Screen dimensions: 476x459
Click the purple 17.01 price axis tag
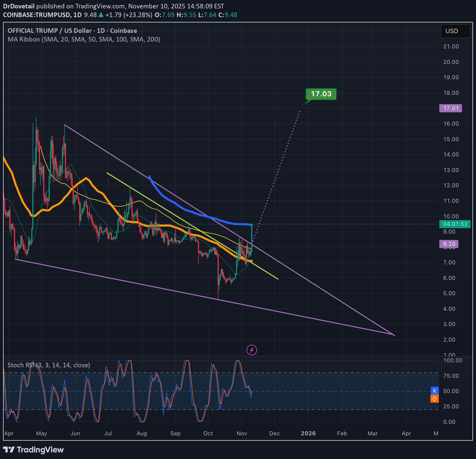point(451,108)
